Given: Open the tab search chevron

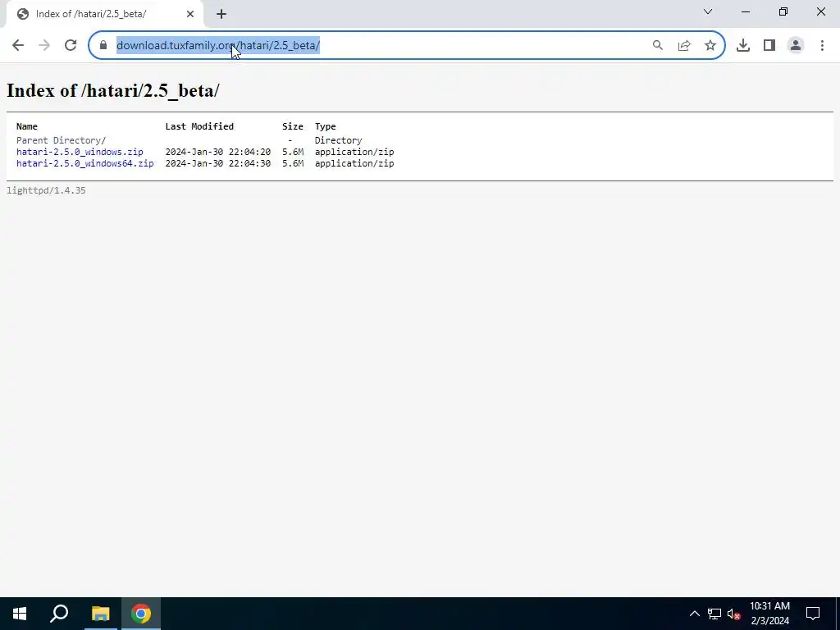Looking at the screenshot, I should click(x=708, y=11).
